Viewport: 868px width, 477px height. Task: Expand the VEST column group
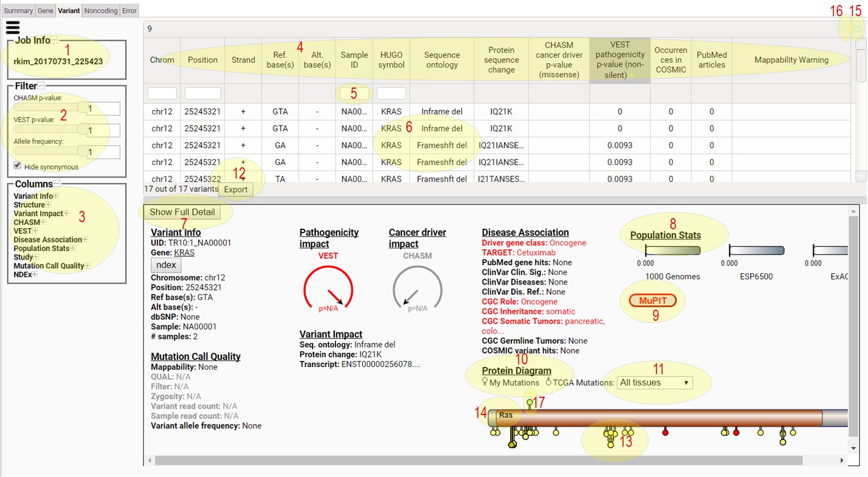coord(36,230)
